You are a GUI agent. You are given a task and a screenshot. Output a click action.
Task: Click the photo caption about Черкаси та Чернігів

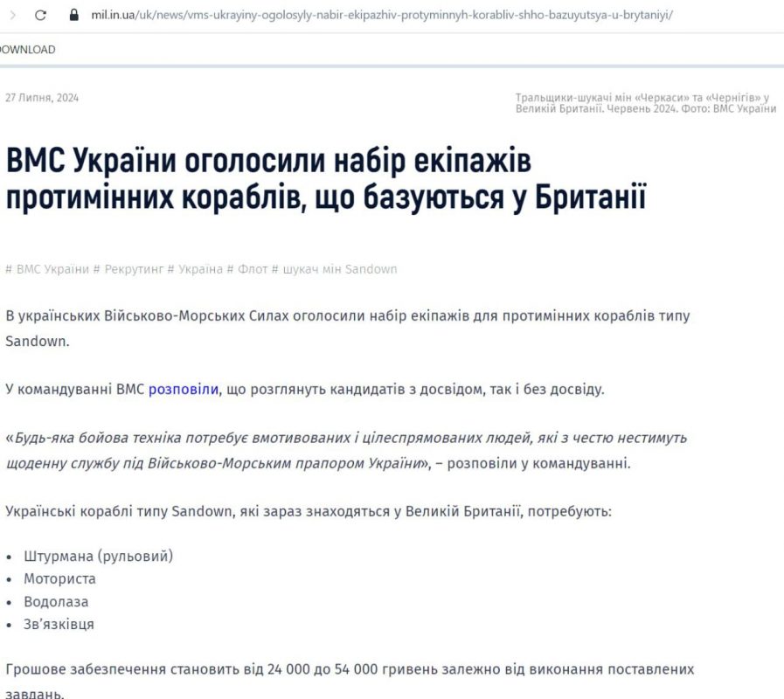click(645, 103)
